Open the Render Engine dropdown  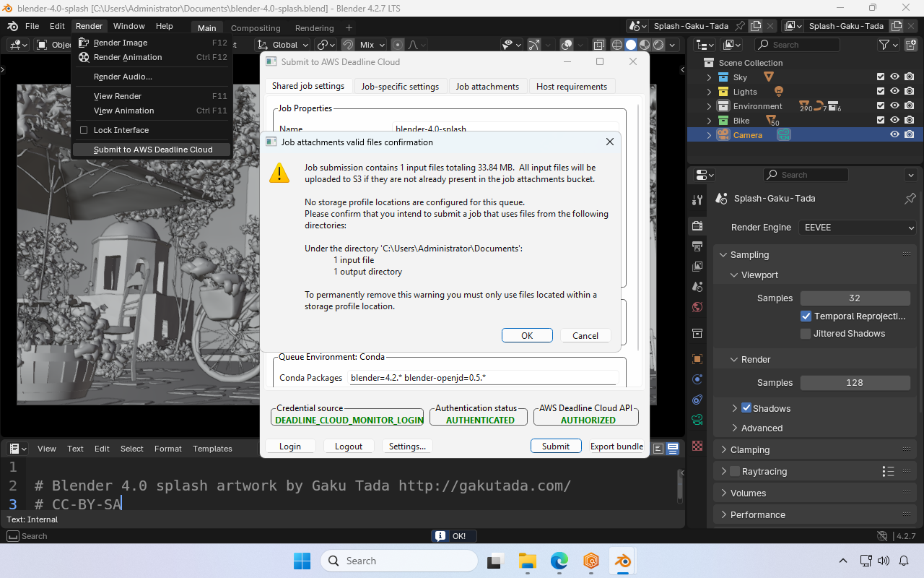(857, 227)
